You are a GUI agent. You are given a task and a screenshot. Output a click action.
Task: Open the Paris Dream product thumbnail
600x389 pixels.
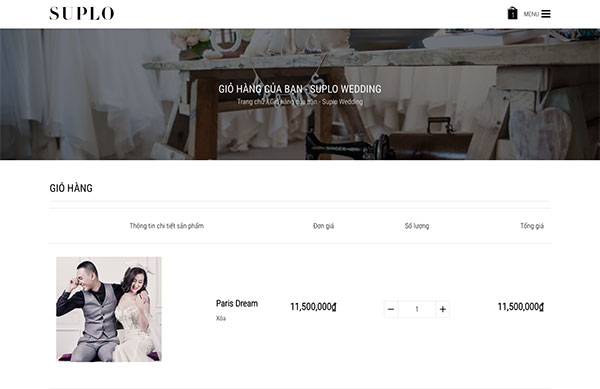click(x=109, y=309)
